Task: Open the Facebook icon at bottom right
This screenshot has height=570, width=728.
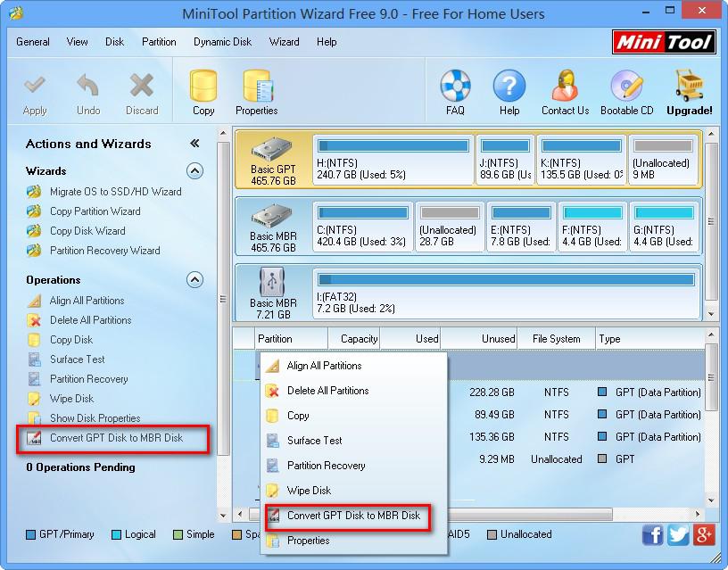Action: [652, 534]
